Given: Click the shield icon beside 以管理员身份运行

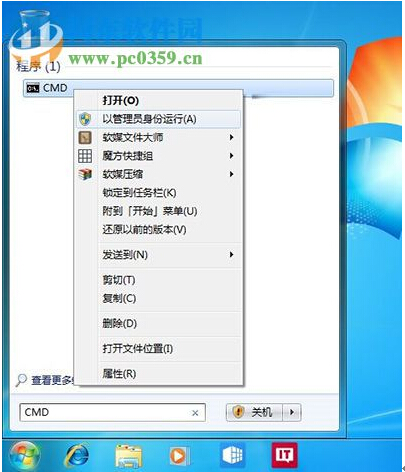Looking at the screenshot, I should pyautogui.click(x=85, y=119).
